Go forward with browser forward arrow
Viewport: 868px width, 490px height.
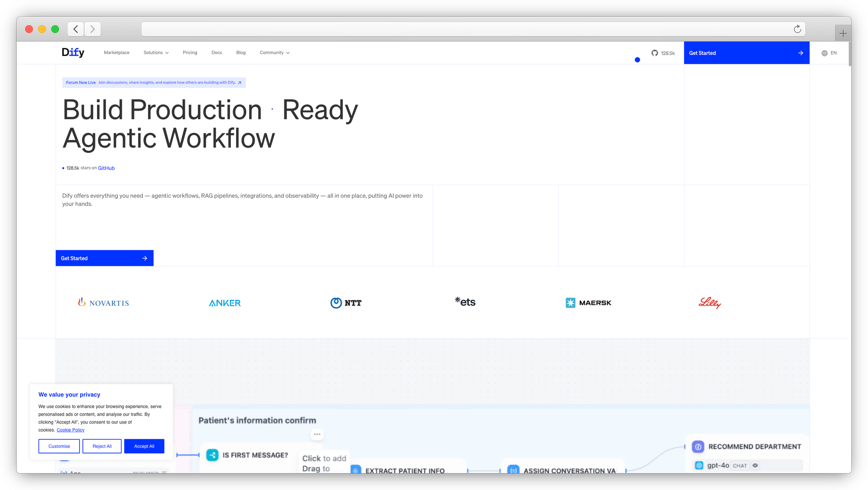coord(92,29)
